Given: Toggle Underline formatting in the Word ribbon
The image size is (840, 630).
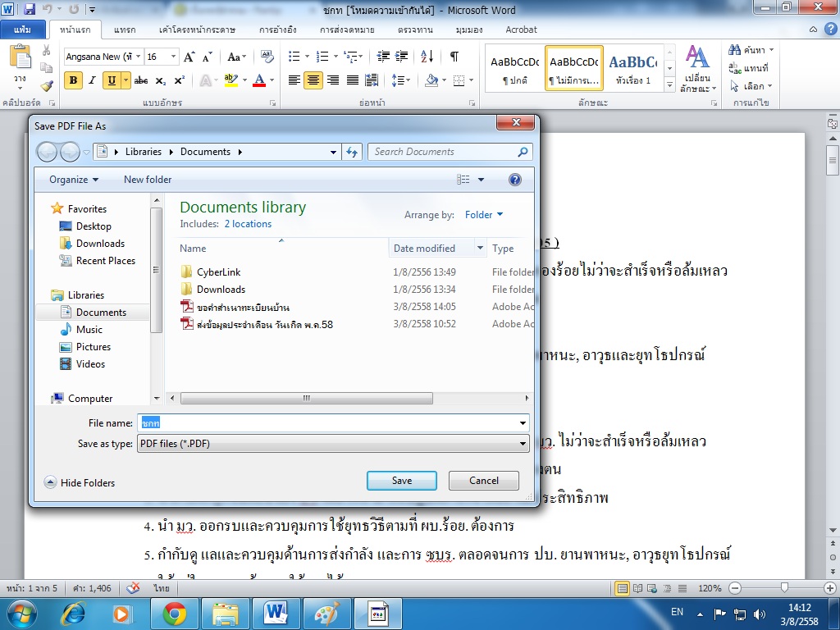Looking at the screenshot, I should pyautogui.click(x=112, y=80).
